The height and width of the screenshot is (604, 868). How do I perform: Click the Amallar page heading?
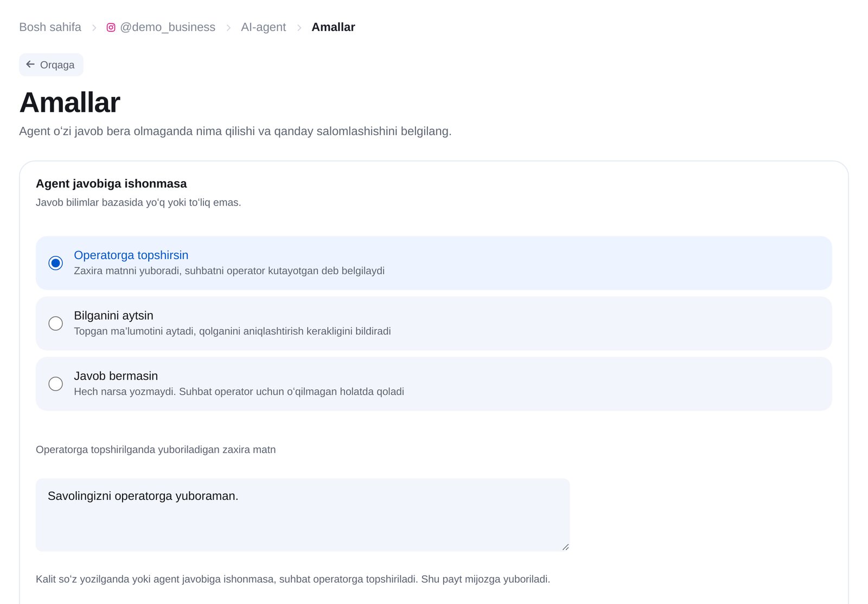(69, 102)
